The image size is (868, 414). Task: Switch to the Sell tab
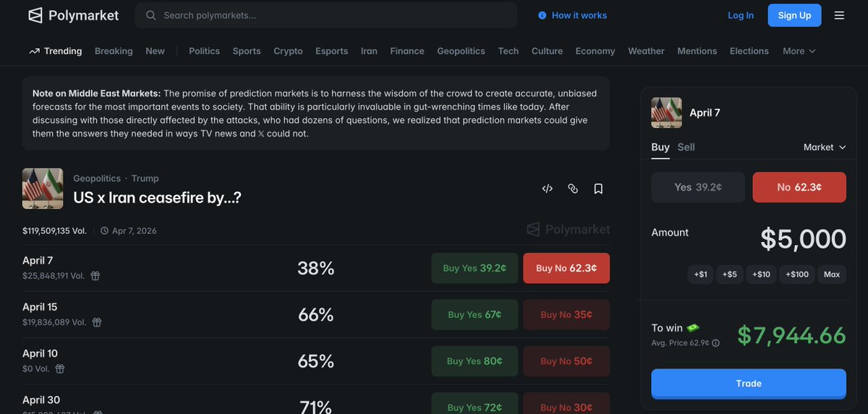pyautogui.click(x=686, y=147)
